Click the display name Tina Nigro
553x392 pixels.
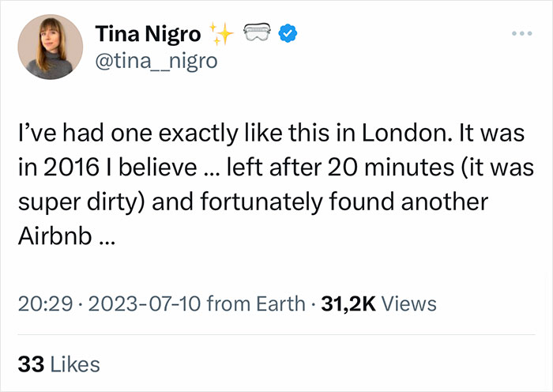tap(147, 34)
